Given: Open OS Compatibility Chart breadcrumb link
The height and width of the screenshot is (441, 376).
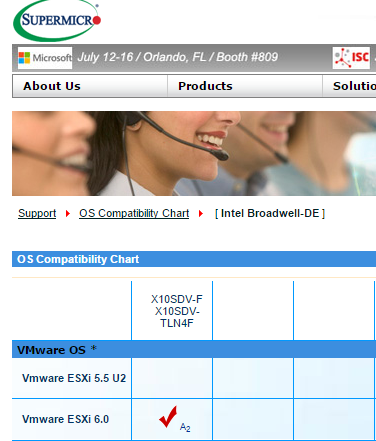Looking at the screenshot, I should (134, 213).
